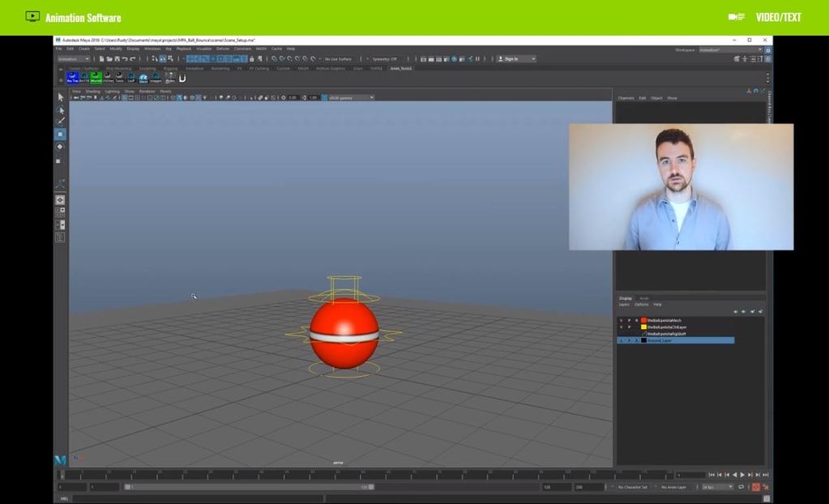Toggle visibility of the theBall.petiolaMesh layer

(622, 320)
